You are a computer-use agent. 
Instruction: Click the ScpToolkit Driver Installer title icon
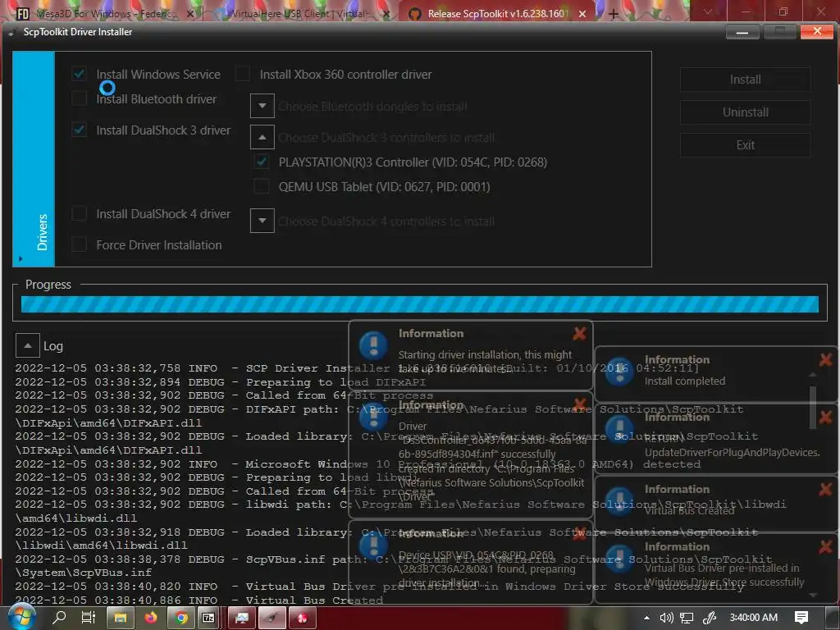click(x=11, y=32)
